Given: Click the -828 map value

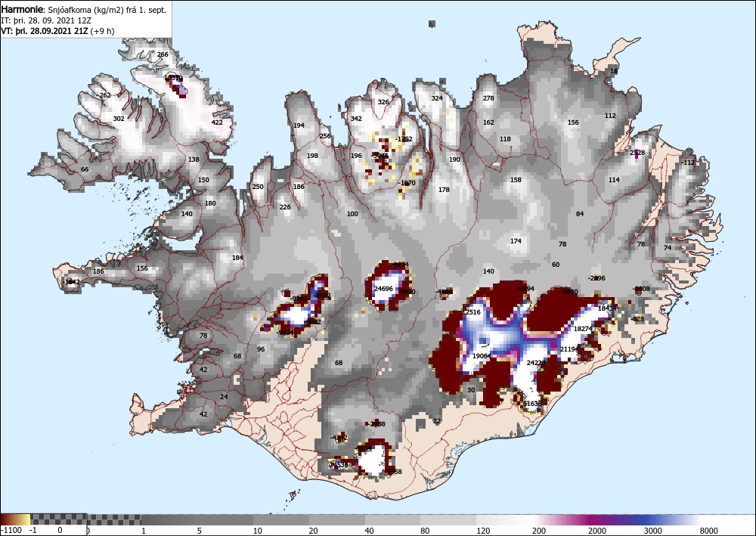Looking at the screenshot, I should point(637,318).
